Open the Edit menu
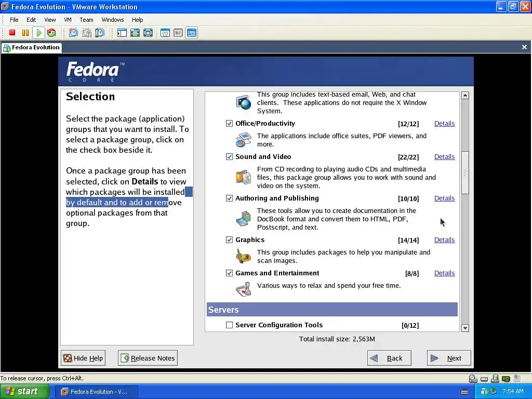Image resolution: width=532 pixels, height=399 pixels. click(31, 20)
